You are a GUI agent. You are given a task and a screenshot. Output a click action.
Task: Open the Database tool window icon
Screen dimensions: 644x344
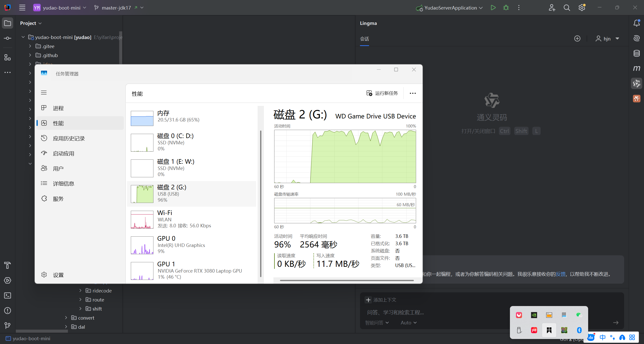coord(636,53)
